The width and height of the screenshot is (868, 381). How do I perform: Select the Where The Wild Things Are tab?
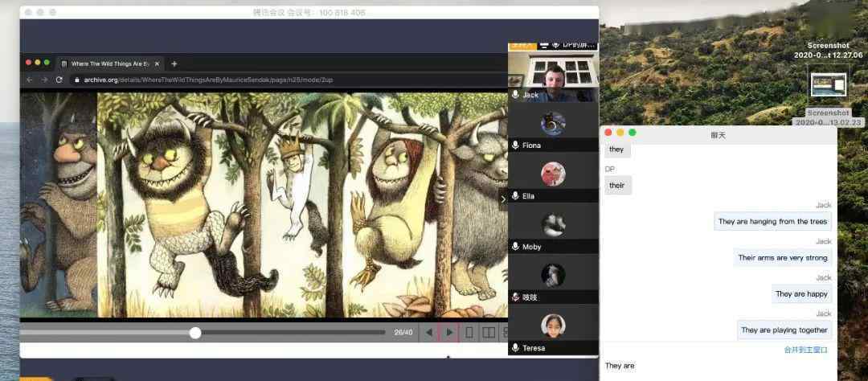109,63
